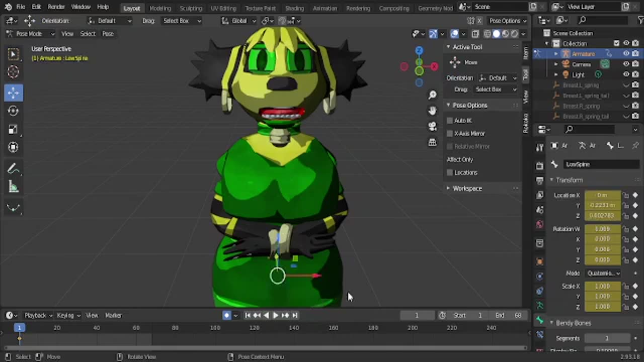Image resolution: width=644 pixels, height=362 pixels.
Task: Hide the Light with its eye icon
Action: pos(626,74)
